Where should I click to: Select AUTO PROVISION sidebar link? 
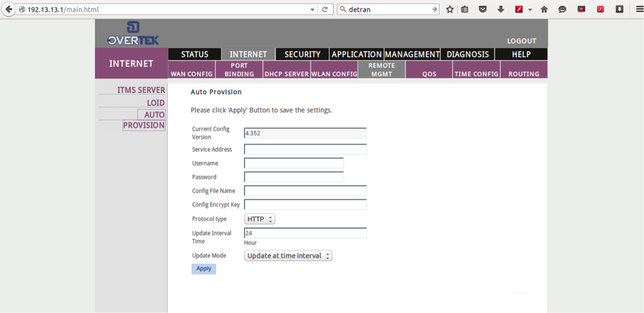(144, 120)
